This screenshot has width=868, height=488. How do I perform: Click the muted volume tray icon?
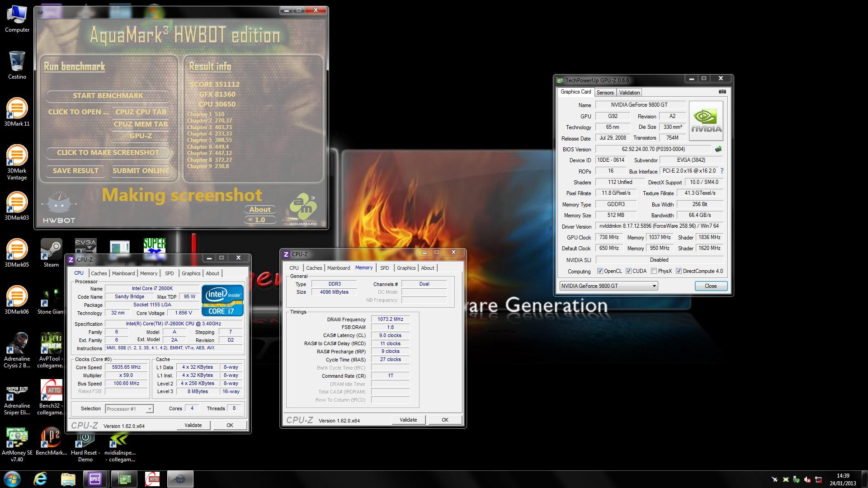pos(807,479)
